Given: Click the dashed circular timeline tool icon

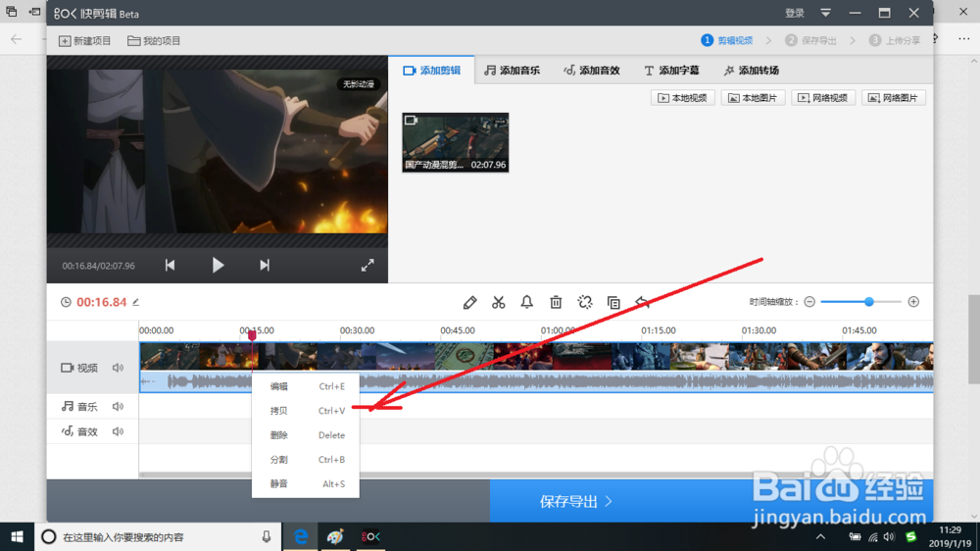Looking at the screenshot, I should pos(585,303).
